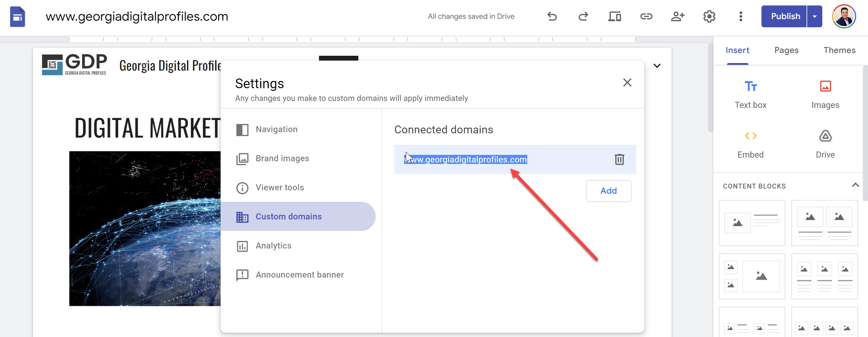Open the three-dot more menu
868x337 pixels.
[740, 16]
